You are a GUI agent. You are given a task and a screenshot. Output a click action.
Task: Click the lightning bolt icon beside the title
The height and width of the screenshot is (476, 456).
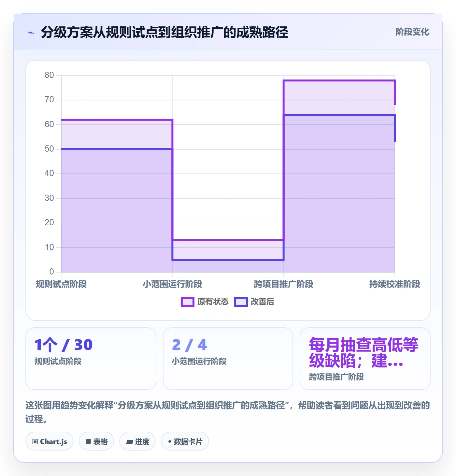click(31, 33)
